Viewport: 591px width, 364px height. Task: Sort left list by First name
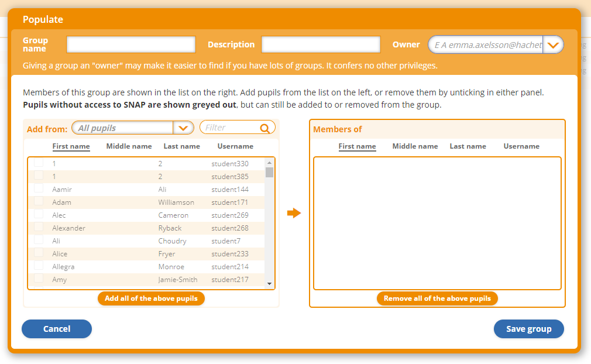(71, 146)
